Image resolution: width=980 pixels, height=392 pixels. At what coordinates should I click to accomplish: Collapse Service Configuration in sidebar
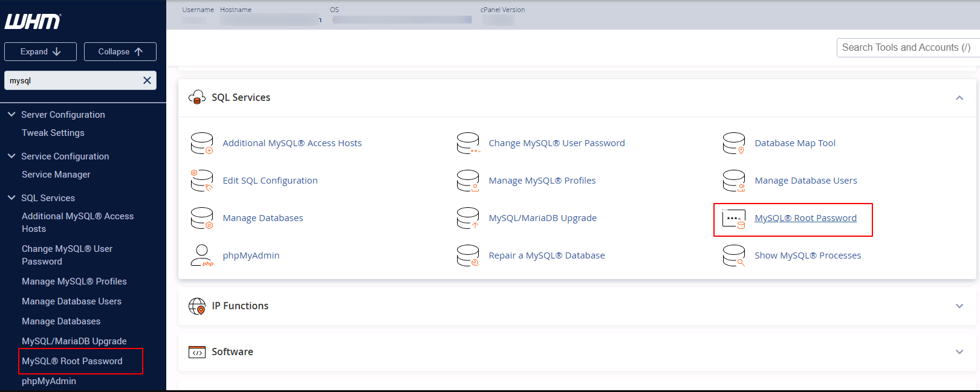11,156
